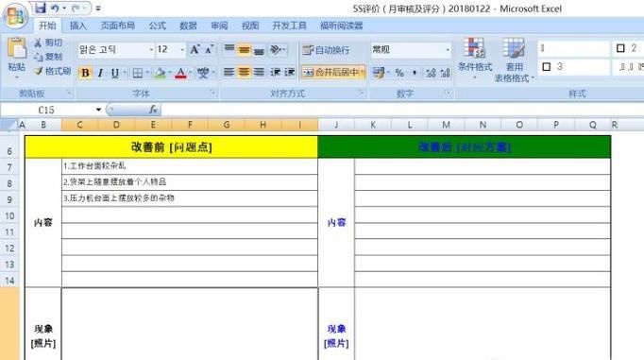Apply percent style with % button
The image size is (644, 360).
(399, 73)
